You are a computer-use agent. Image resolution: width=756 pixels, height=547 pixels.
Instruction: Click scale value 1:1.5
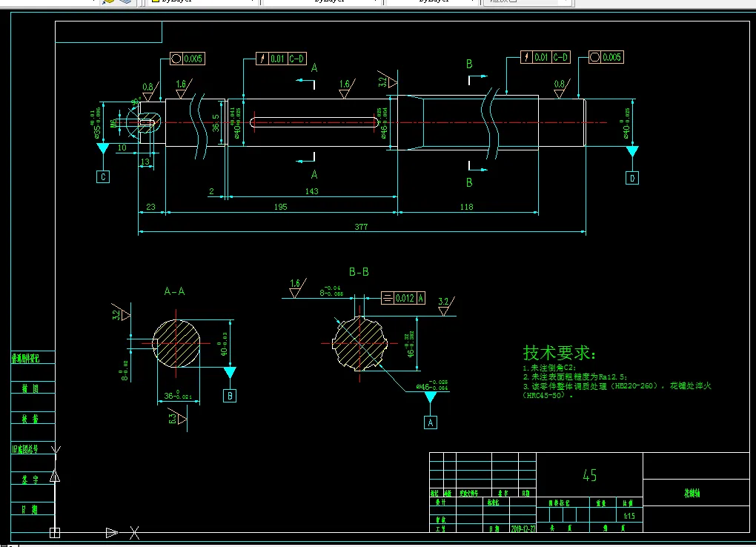pos(629,516)
